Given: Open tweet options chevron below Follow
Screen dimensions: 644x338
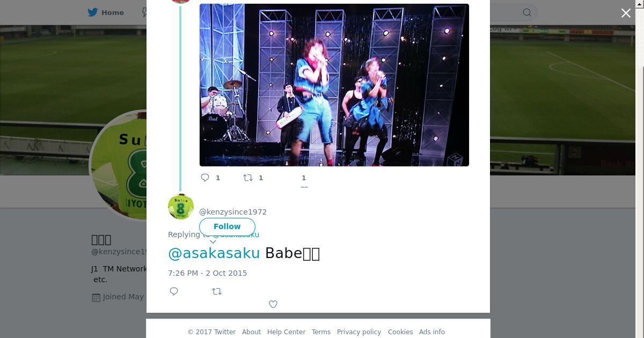Looking at the screenshot, I should point(213,241).
